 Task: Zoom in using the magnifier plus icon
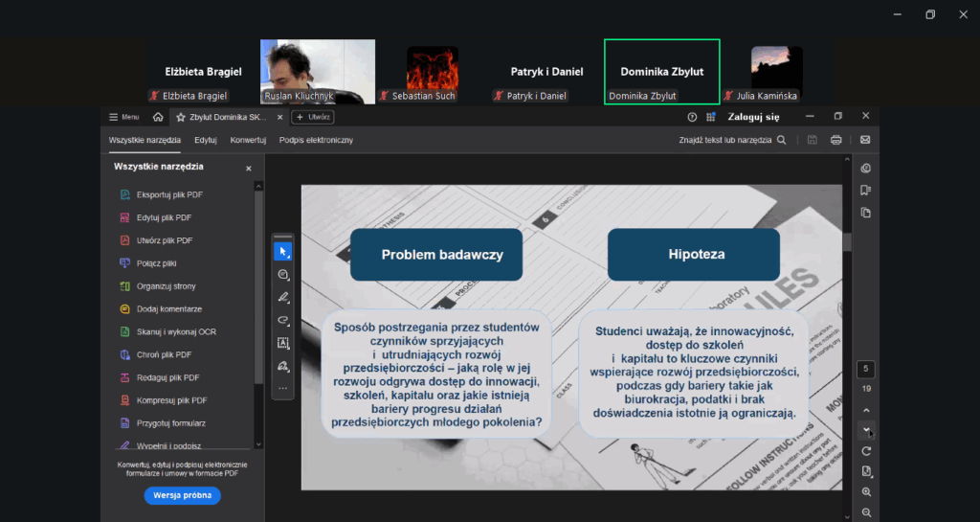(866, 492)
